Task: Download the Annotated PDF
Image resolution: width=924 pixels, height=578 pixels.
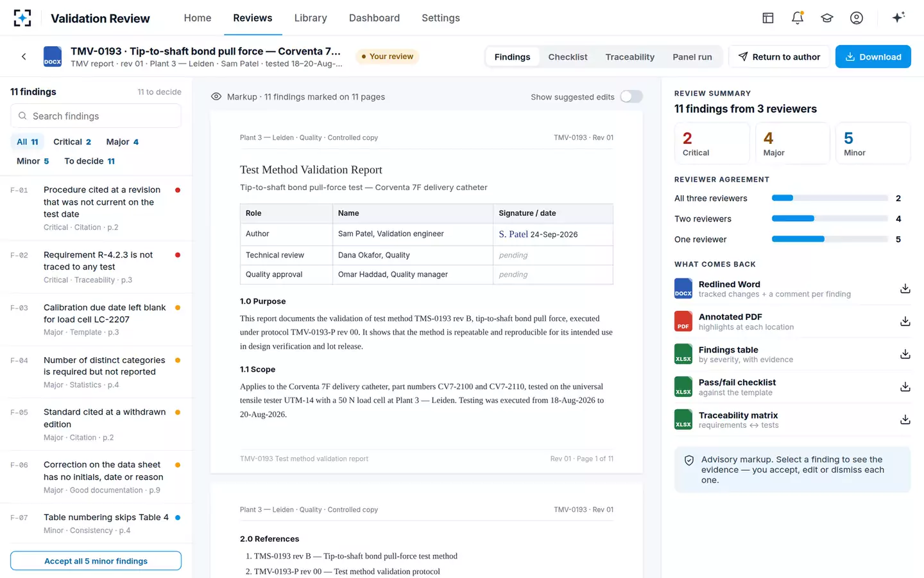Action: 905,322
